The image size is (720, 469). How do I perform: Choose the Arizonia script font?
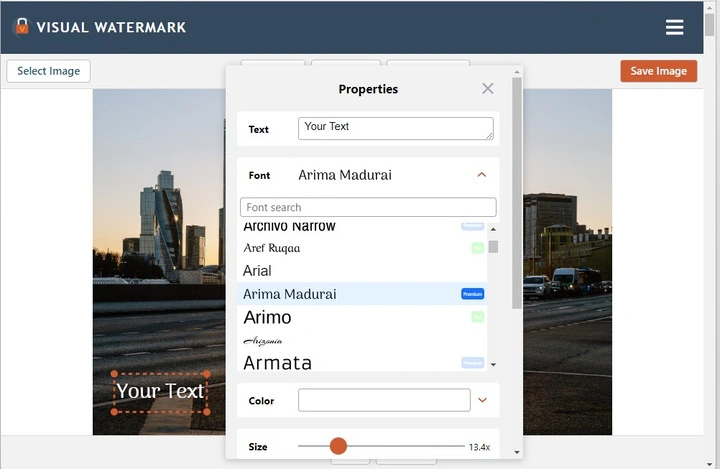click(362, 340)
